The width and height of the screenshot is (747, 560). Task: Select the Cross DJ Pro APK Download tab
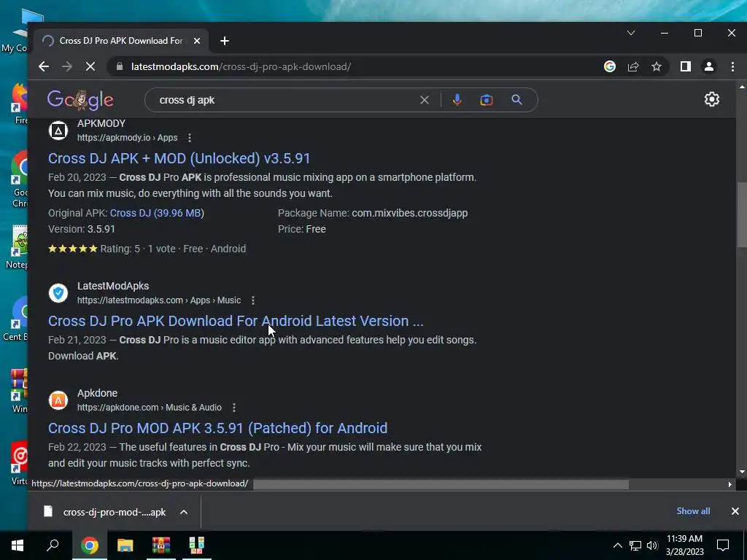click(121, 41)
